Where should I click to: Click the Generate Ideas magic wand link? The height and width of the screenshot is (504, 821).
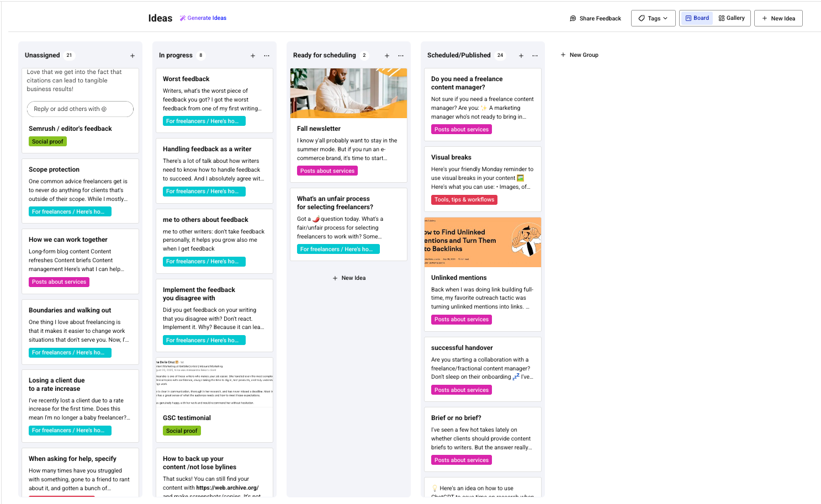pyautogui.click(x=203, y=18)
